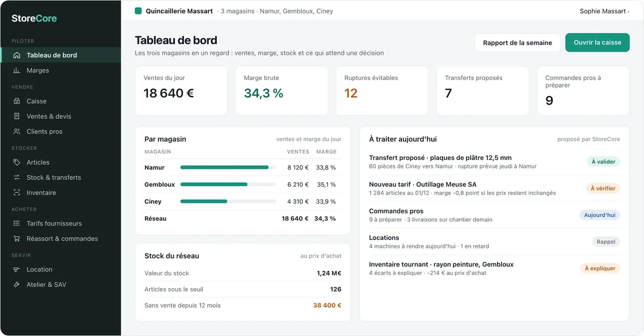Click the green Quincaillerie Massart color square
644x336 pixels.
coord(138,11)
